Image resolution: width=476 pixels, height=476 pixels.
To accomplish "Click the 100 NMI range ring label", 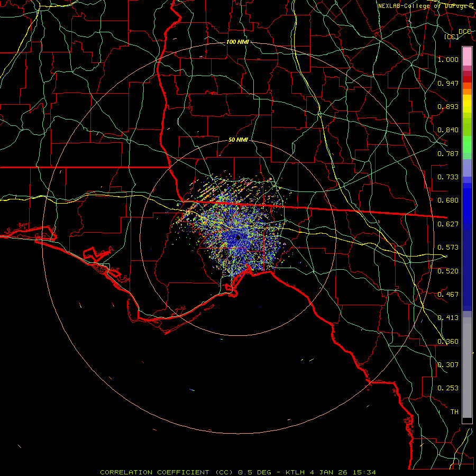I will pos(237,42).
